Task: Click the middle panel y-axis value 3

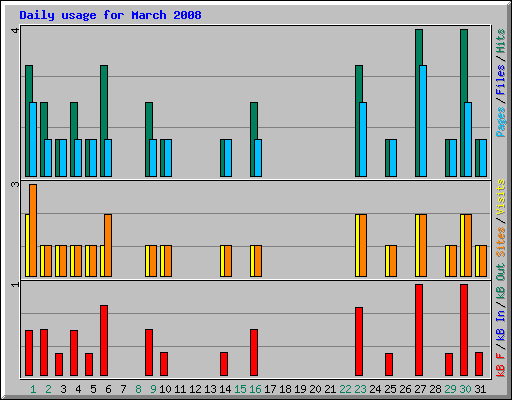Action: point(15,184)
